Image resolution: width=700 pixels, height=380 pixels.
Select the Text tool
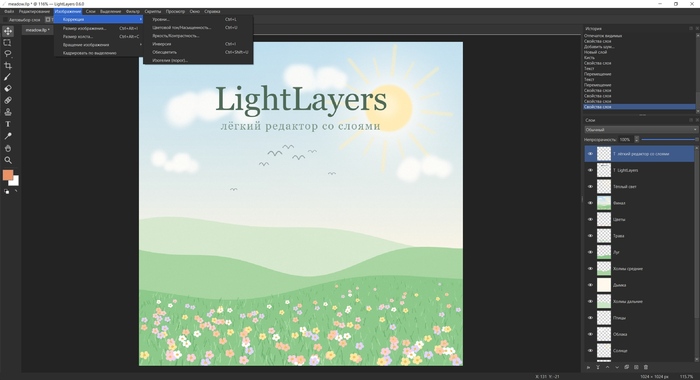pos(8,124)
